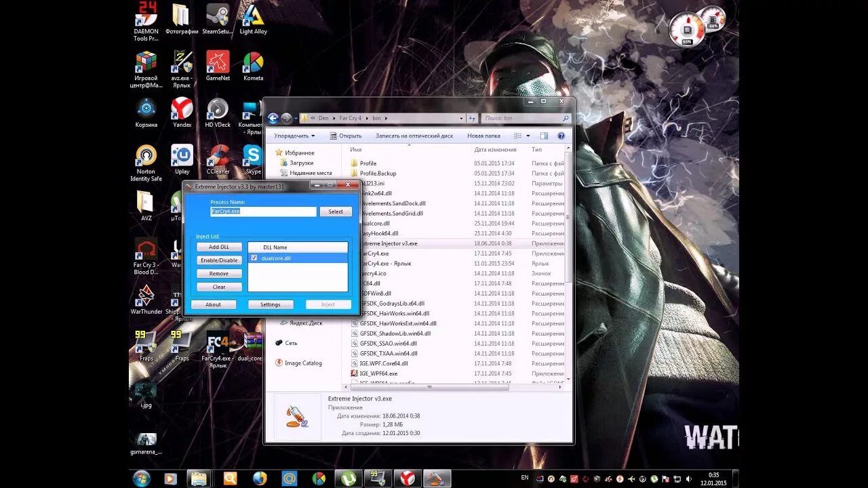This screenshot has width=868, height=488.
Task: Click the Открыть toolbar item
Action: [346, 136]
